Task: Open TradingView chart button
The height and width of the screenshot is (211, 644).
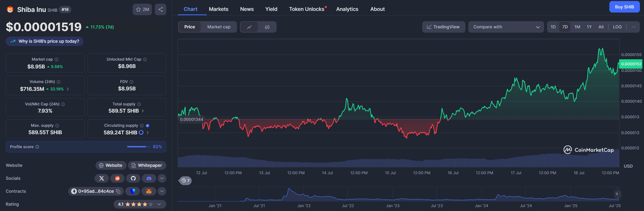Action: pos(443,27)
